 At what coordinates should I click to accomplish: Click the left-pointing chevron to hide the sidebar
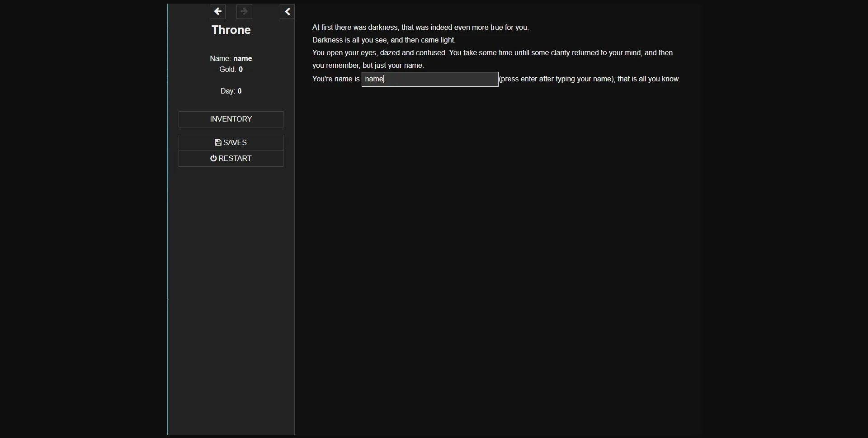288,11
